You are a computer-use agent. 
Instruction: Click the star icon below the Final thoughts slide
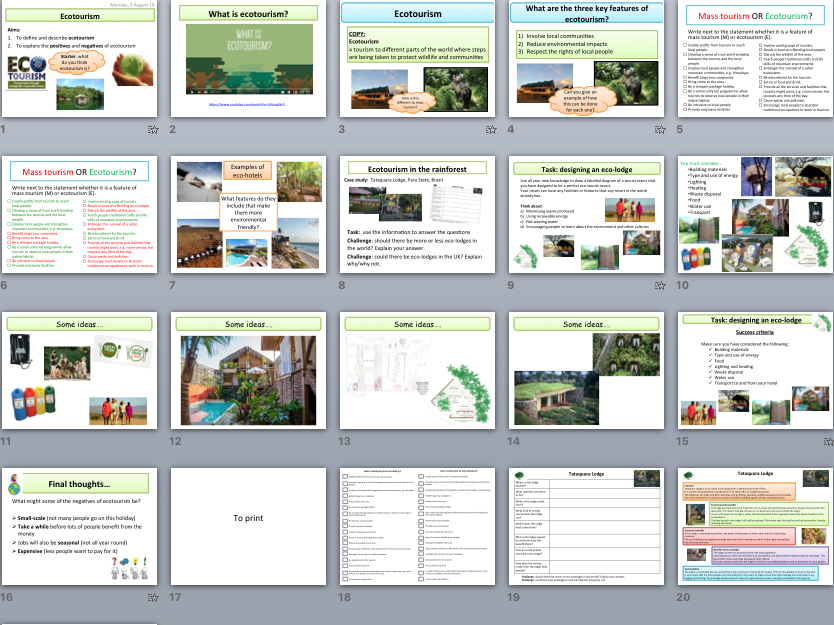click(153, 597)
